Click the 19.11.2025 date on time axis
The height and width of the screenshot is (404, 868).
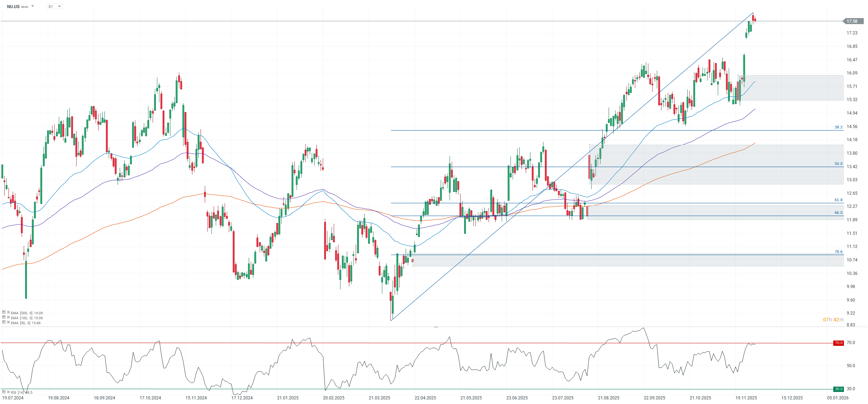click(x=746, y=398)
